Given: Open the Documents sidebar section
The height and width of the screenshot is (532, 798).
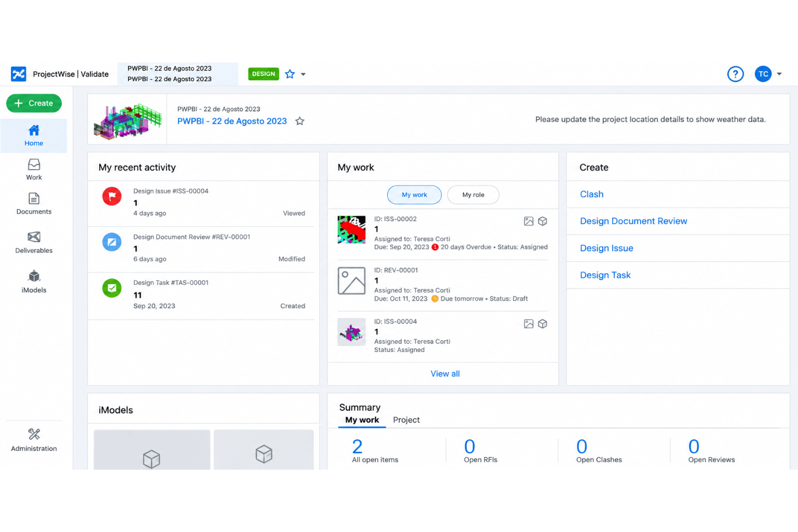Looking at the screenshot, I should (x=33, y=204).
